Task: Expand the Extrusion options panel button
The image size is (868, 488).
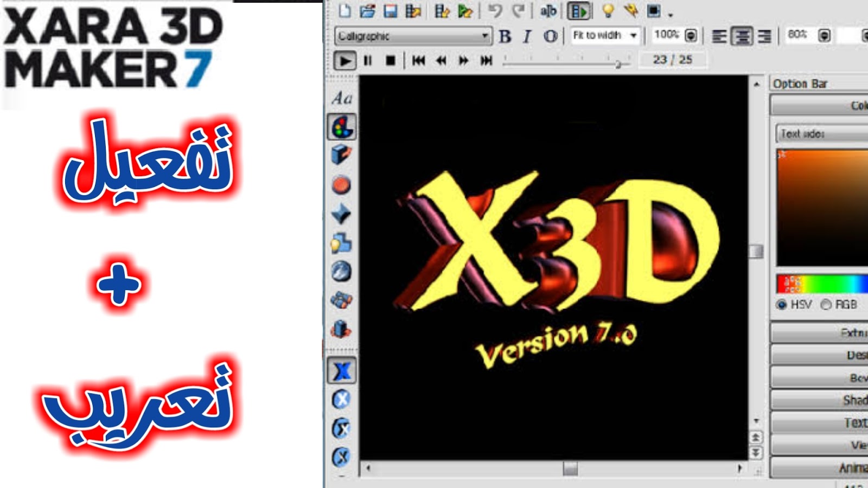Action: (x=819, y=332)
